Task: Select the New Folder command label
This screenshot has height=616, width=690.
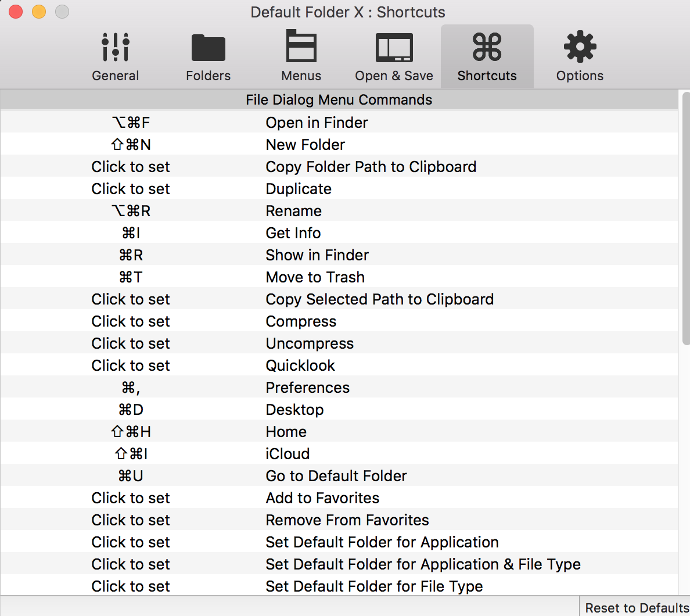Action: click(306, 145)
